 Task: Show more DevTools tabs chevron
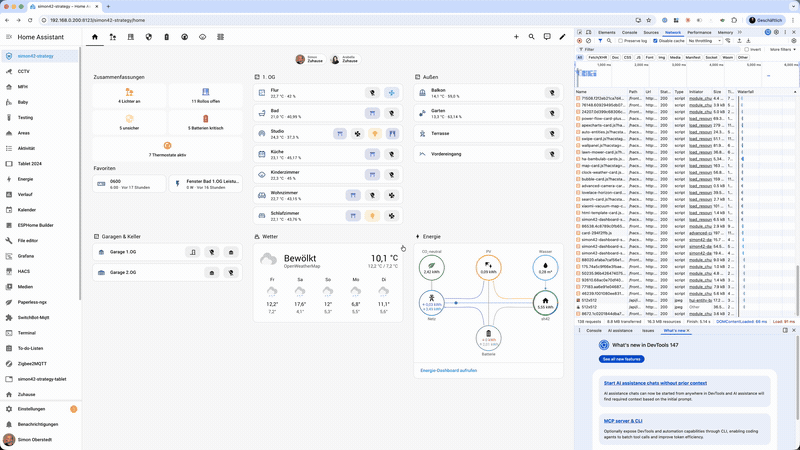pyautogui.click(x=740, y=32)
